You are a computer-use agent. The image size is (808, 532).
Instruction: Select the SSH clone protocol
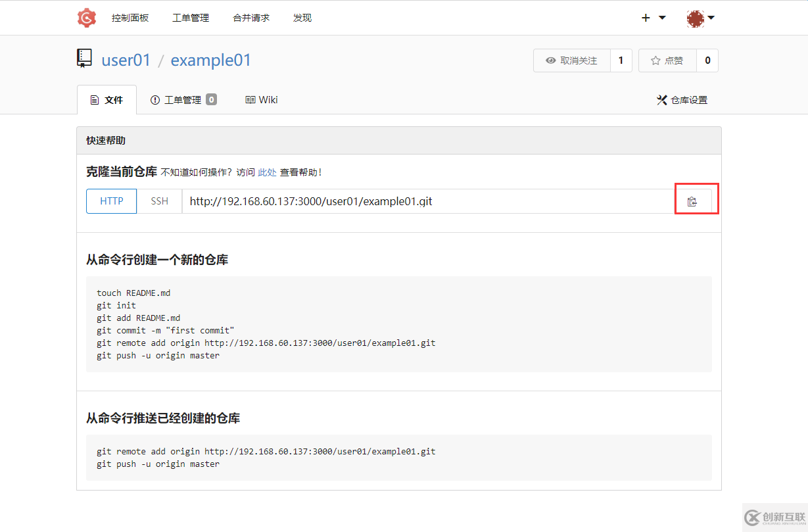click(x=158, y=201)
